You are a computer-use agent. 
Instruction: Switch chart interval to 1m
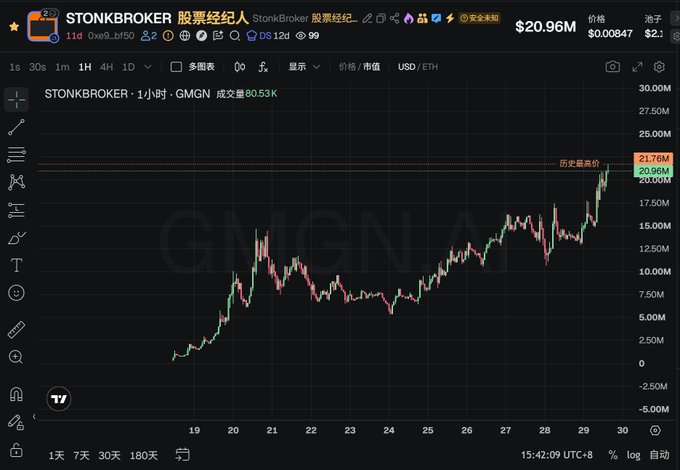tap(62, 67)
